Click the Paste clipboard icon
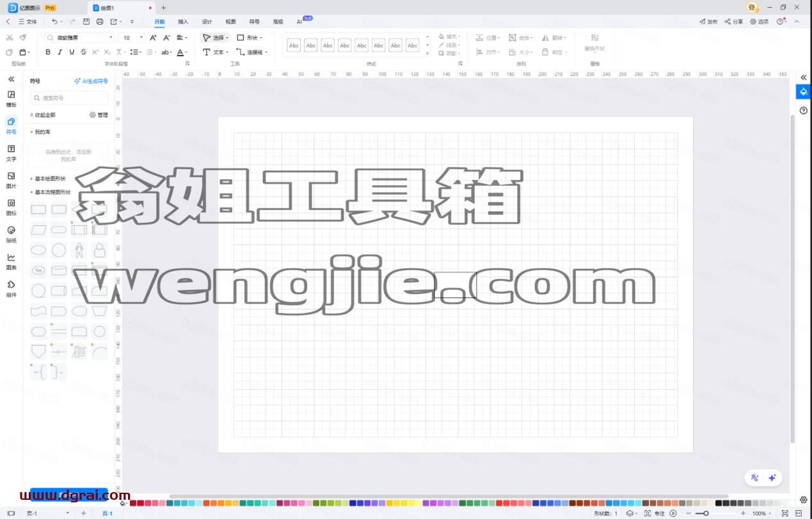The image size is (812, 519). tap(23, 52)
